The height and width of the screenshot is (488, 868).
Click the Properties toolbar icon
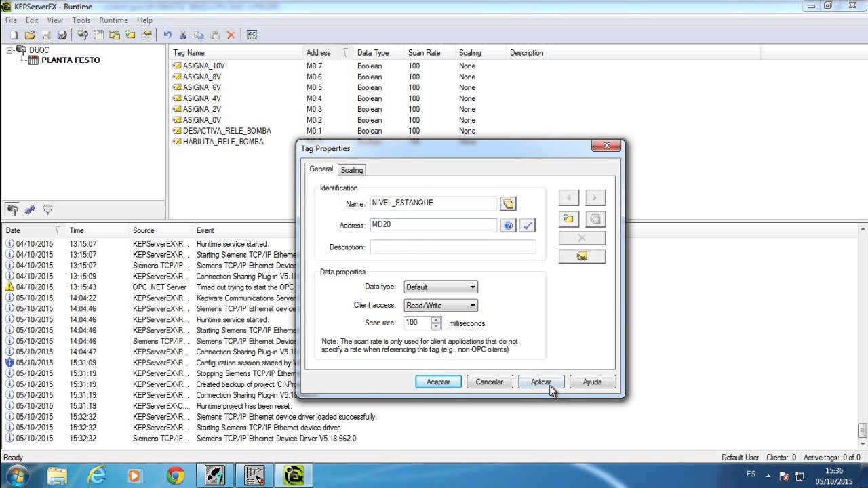[x=146, y=35]
